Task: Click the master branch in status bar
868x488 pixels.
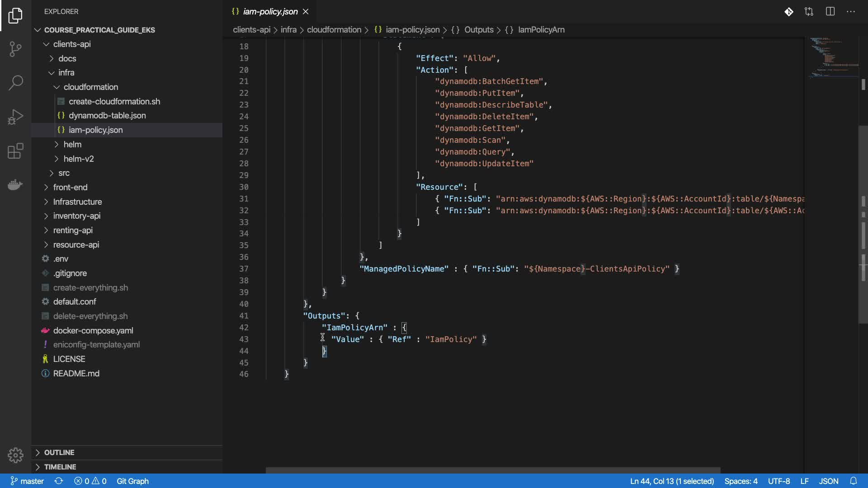Action: point(27,481)
